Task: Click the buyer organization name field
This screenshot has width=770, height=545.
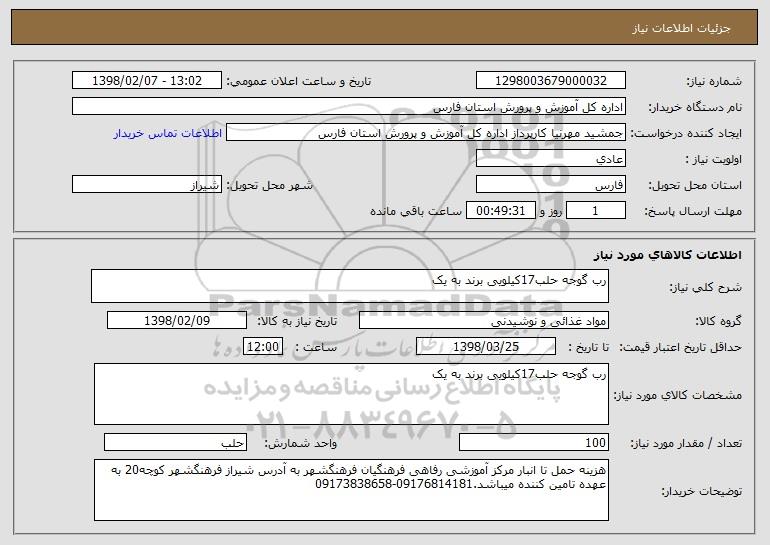Action: tap(349, 107)
